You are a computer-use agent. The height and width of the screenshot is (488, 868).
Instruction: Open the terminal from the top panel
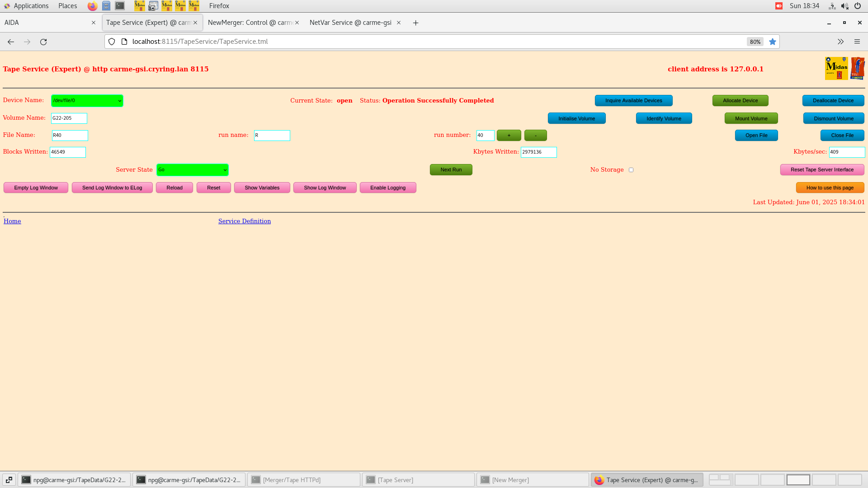pyautogui.click(x=119, y=6)
